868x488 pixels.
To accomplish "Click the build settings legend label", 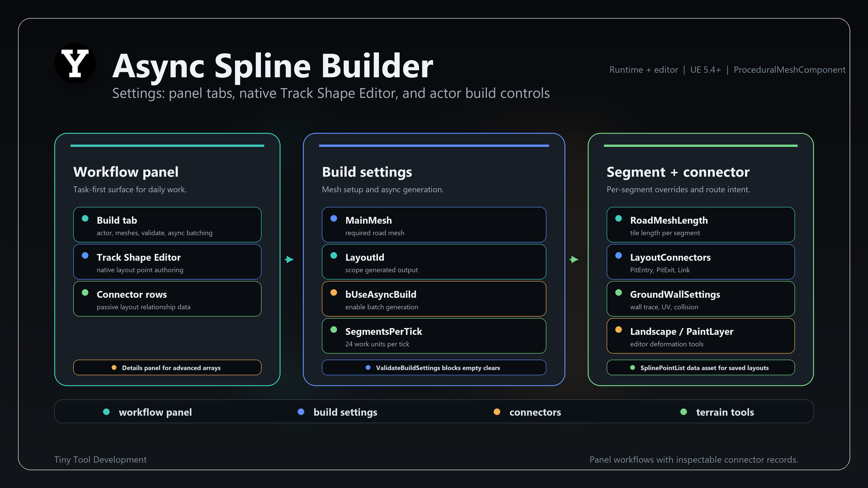I will pos(345,412).
